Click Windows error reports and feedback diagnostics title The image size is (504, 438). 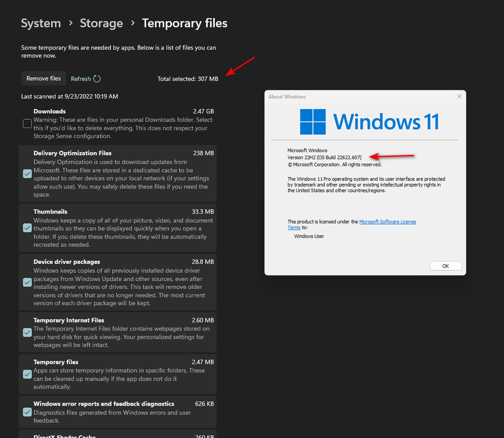coord(104,404)
